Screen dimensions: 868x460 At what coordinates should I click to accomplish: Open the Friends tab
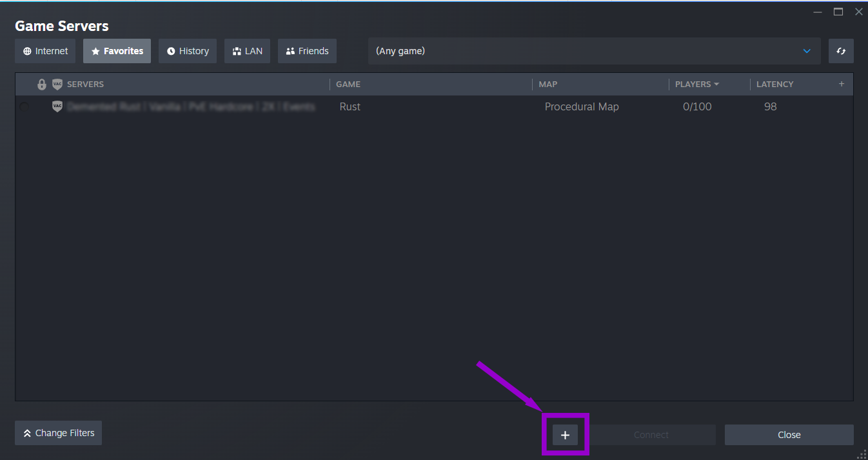307,50
